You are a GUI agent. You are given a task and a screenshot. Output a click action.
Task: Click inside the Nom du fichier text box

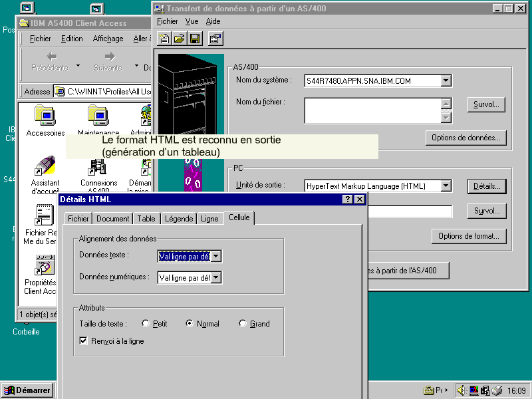372,110
